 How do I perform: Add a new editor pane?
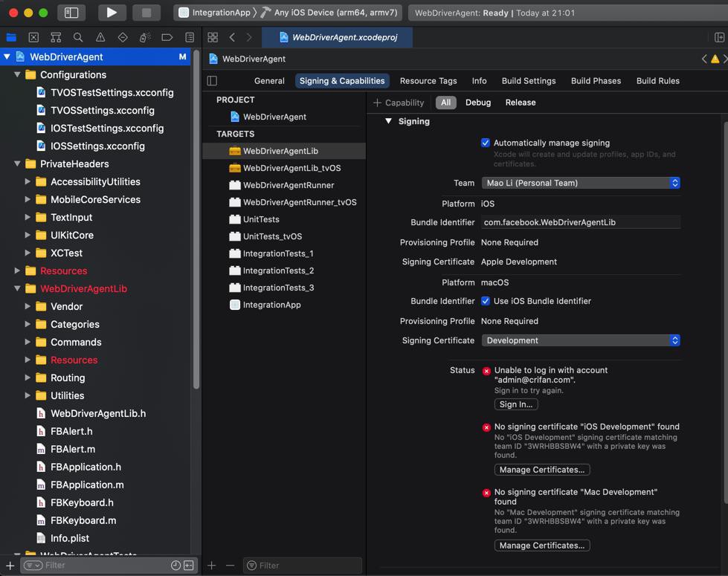pyautogui.click(x=719, y=37)
